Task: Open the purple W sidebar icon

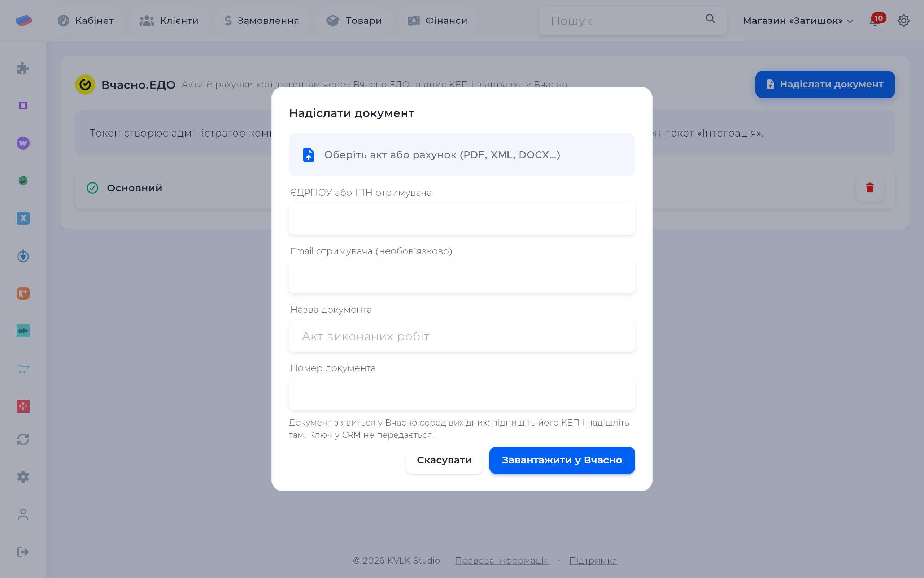Action: [23, 143]
